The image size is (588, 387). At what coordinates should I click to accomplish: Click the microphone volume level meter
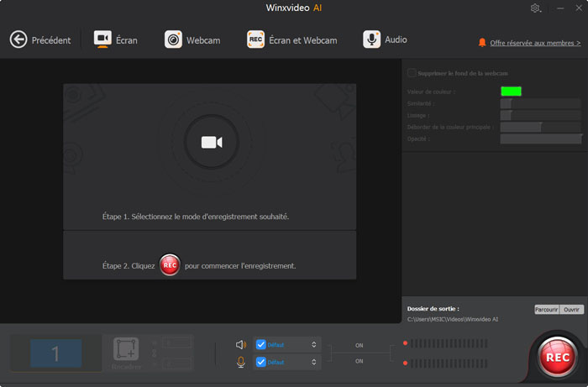click(449, 363)
